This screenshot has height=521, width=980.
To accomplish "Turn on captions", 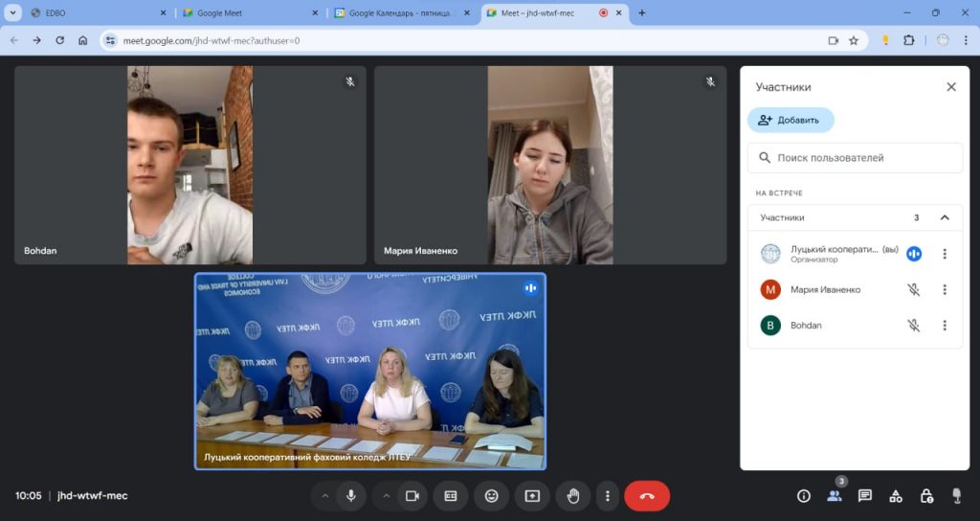I will click(450, 496).
